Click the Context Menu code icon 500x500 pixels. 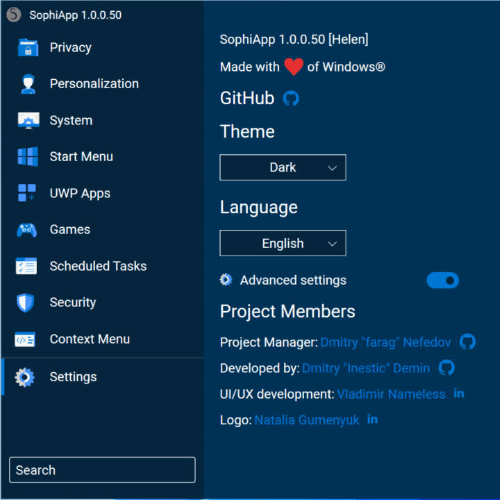[x=25, y=339]
